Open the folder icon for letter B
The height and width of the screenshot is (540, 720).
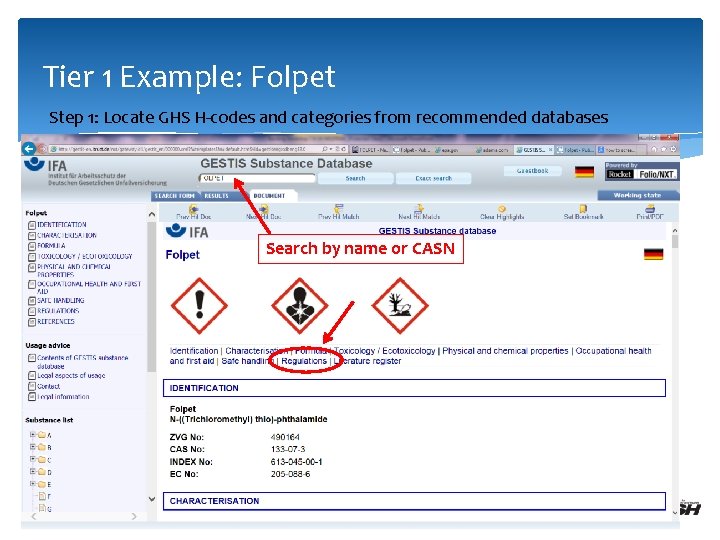[x=41, y=447]
